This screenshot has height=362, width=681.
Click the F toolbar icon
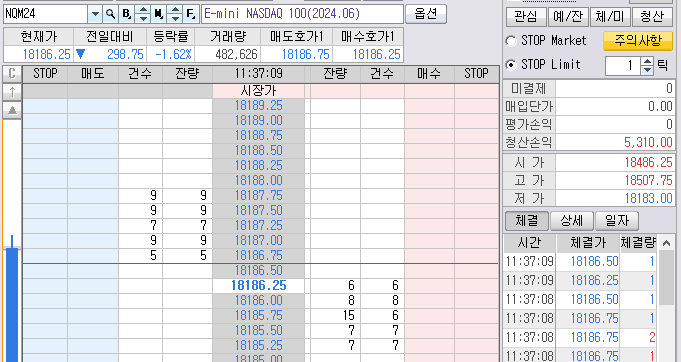(x=190, y=14)
